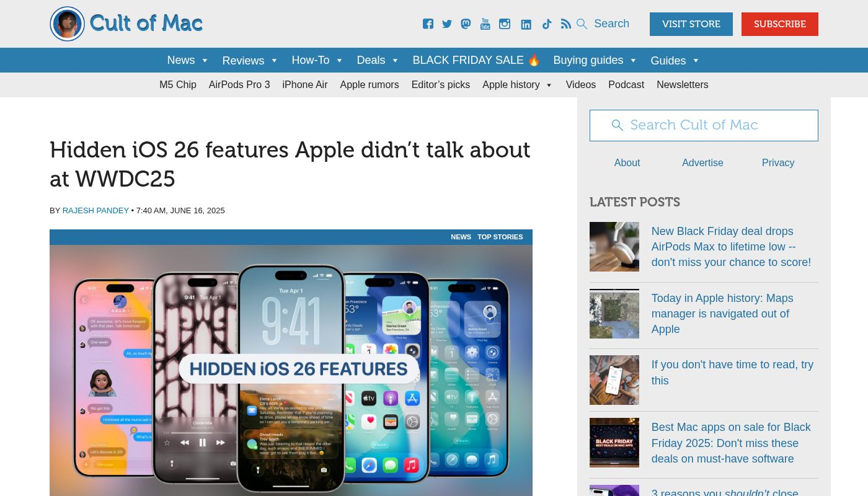Viewport: 868px width, 496px height.
Task: Expand the Reviews menu arrow
Action: pyautogui.click(x=274, y=61)
